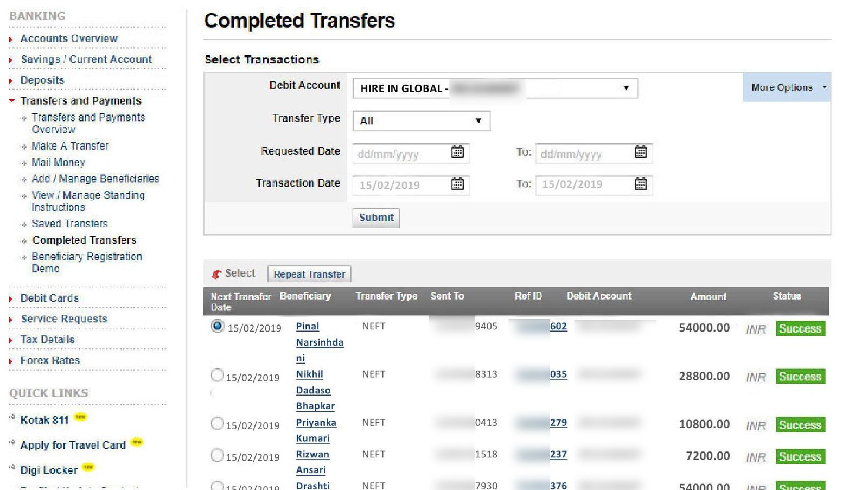
Task: Click the Kotak 811 new badge icon
Action: point(80,417)
